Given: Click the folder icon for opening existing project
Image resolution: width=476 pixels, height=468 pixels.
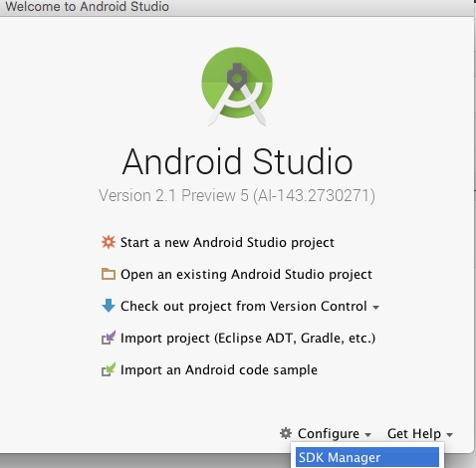Looking at the screenshot, I should point(109,274).
